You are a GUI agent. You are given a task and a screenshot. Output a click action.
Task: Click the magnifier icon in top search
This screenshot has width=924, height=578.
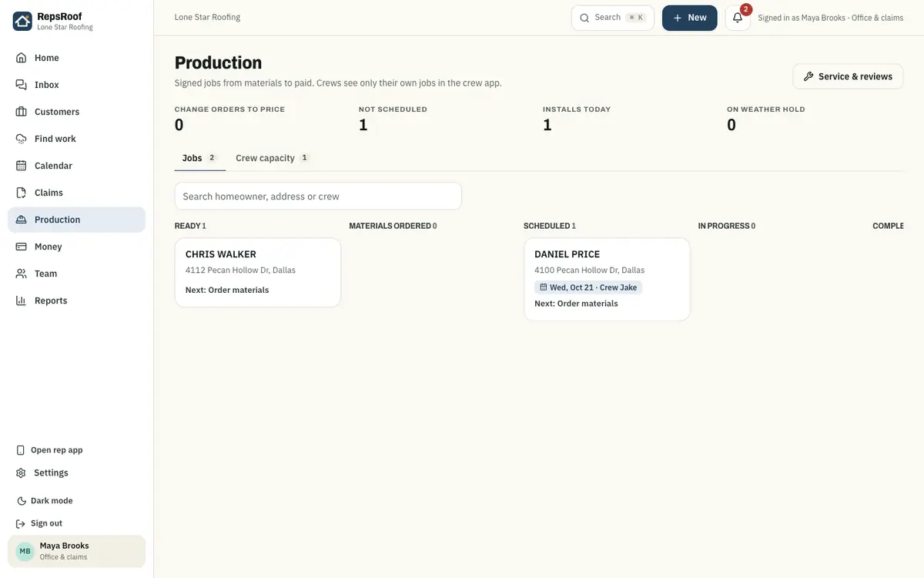[584, 18]
